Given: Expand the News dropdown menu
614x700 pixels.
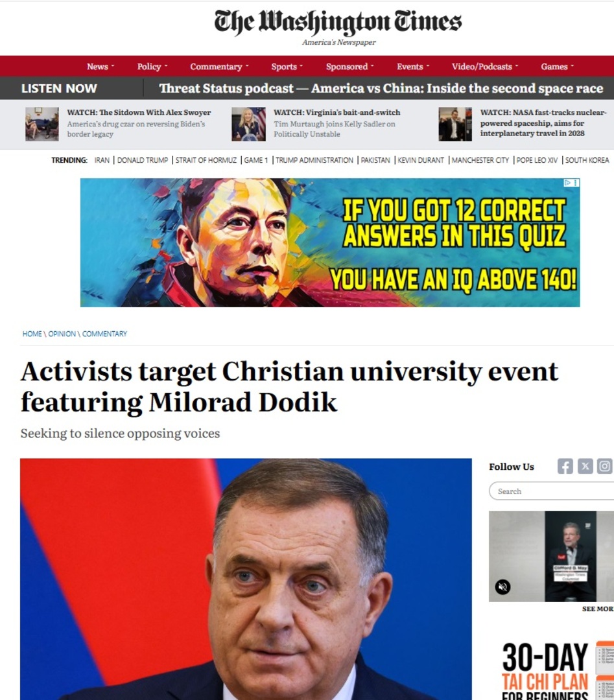Looking at the screenshot, I should pos(100,67).
